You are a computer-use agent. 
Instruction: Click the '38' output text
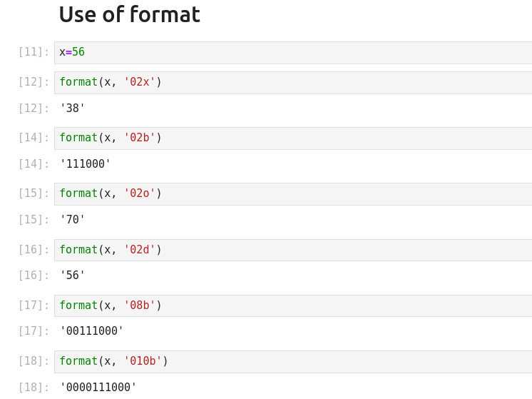click(x=72, y=108)
